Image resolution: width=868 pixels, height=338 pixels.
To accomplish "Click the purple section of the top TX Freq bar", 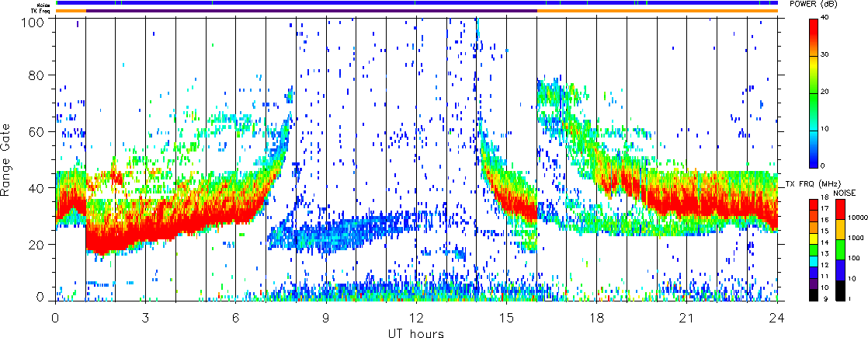I will [x=311, y=11].
